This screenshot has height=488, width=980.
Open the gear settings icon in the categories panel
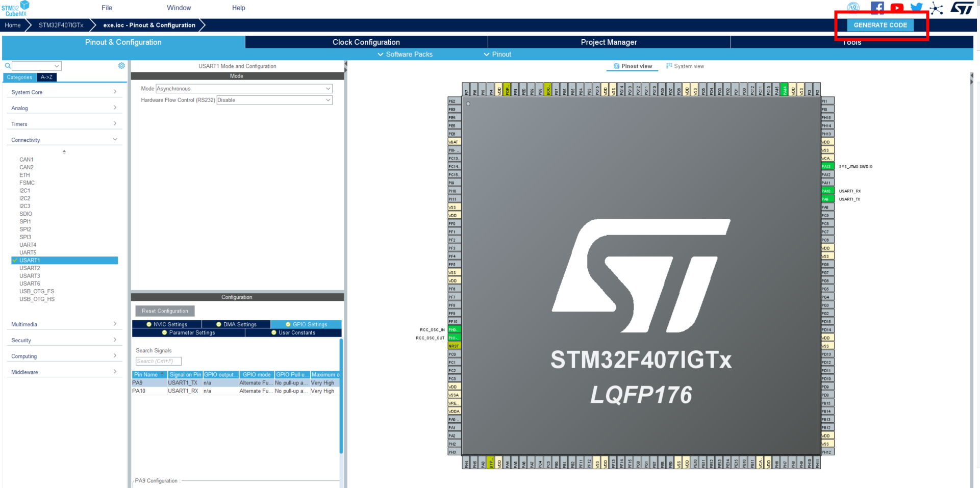tap(121, 66)
